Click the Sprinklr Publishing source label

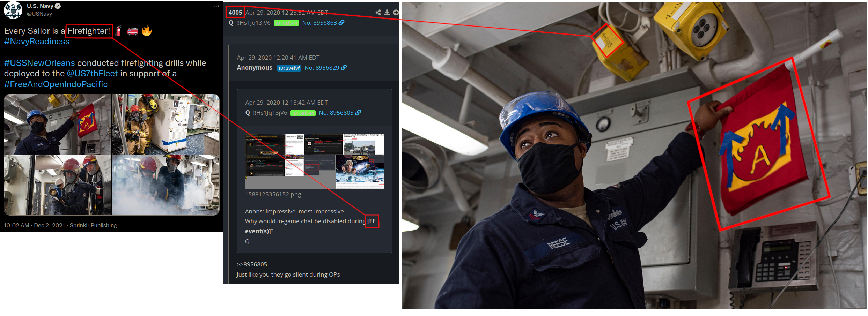pos(93,225)
